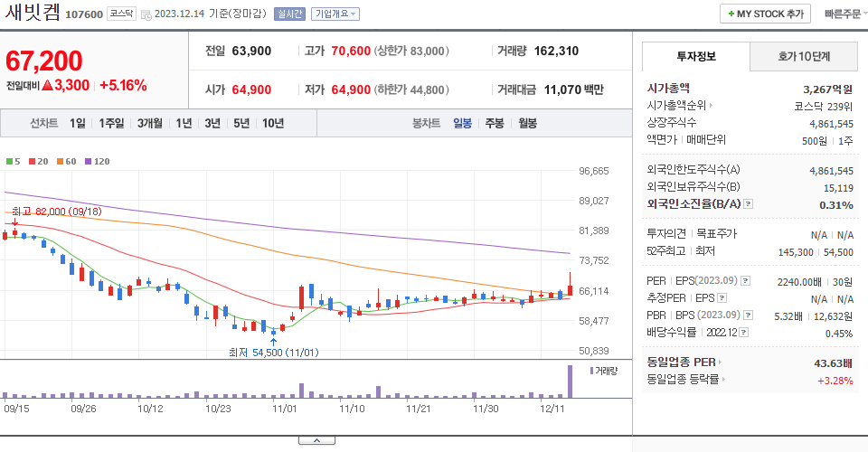The image size is (868, 452).
Task: Switch to the 호가10단계 tab
Action: pyautogui.click(x=804, y=56)
